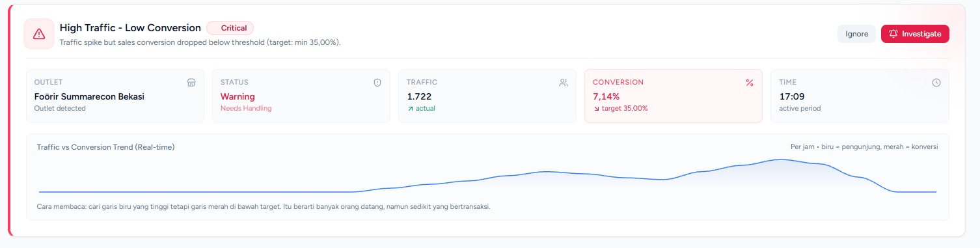The height and width of the screenshot is (248, 980).
Task: Click the store icon in the Outlet card
Action: [x=191, y=83]
